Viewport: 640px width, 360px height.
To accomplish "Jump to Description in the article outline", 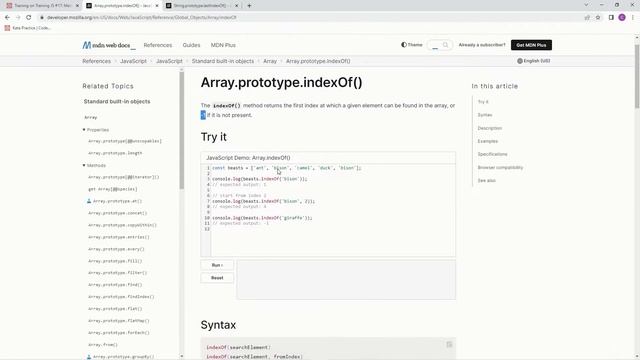I will tap(490, 128).
